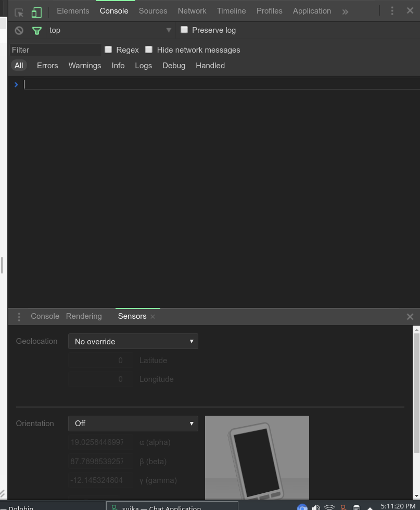The image size is (420, 510).
Task: Toggle the console filter funnel icon
Action: pyautogui.click(x=37, y=31)
